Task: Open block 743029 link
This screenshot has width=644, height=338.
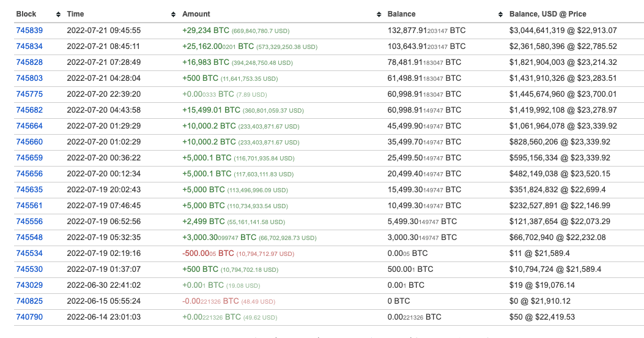Action: click(29, 285)
